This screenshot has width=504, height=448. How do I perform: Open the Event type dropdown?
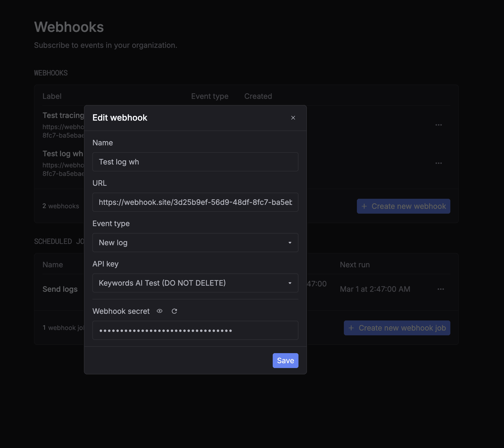click(195, 243)
